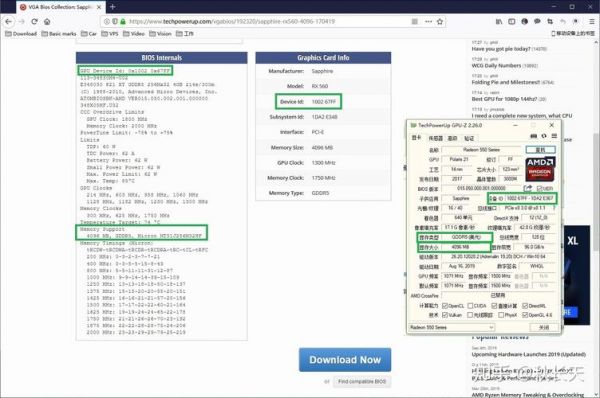Expand the Radeon 550 Series GPU dropdown
The height and width of the screenshot is (398, 600).
point(452,328)
